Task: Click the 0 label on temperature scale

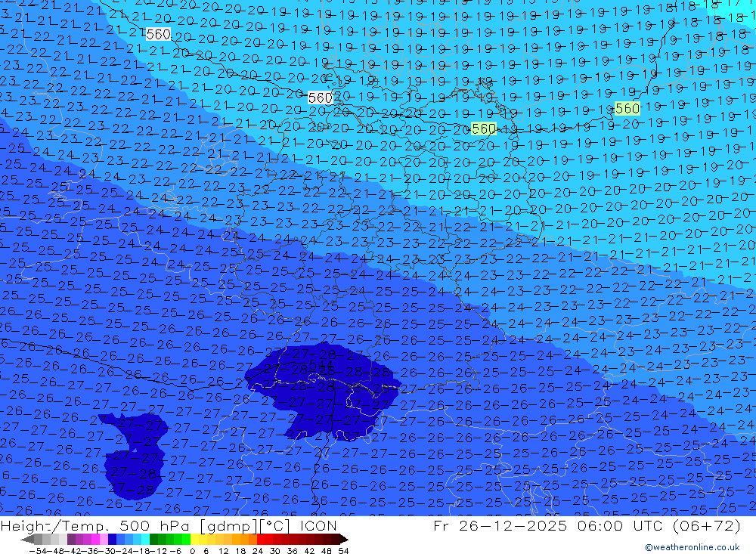Action: click(x=192, y=551)
